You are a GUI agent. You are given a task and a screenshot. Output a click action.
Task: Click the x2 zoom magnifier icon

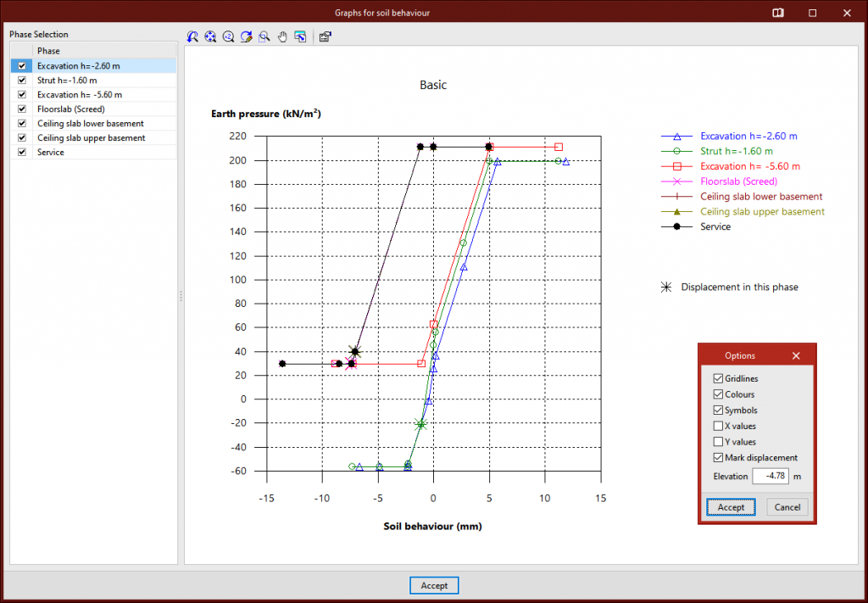click(228, 36)
